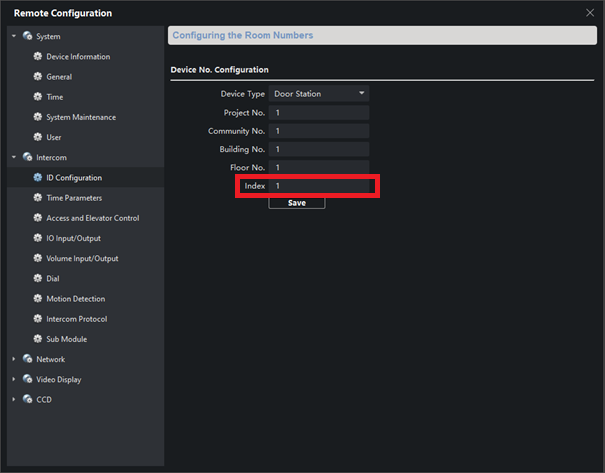Expand the Network tree section

[14, 359]
